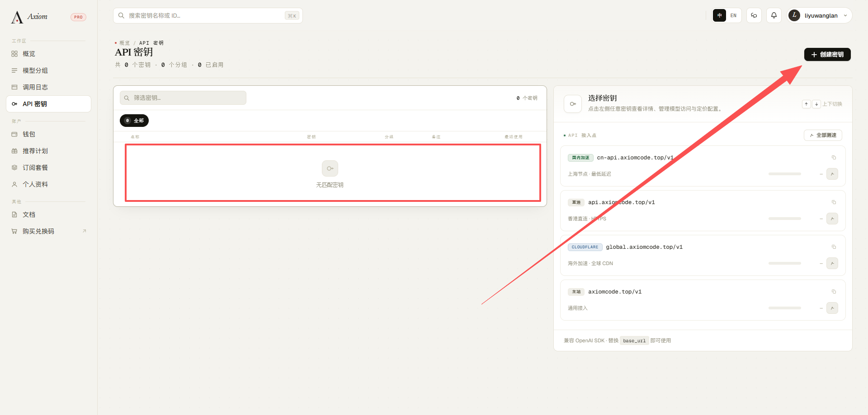Click the magnifier icon in the top search box

(x=121, y=16)
